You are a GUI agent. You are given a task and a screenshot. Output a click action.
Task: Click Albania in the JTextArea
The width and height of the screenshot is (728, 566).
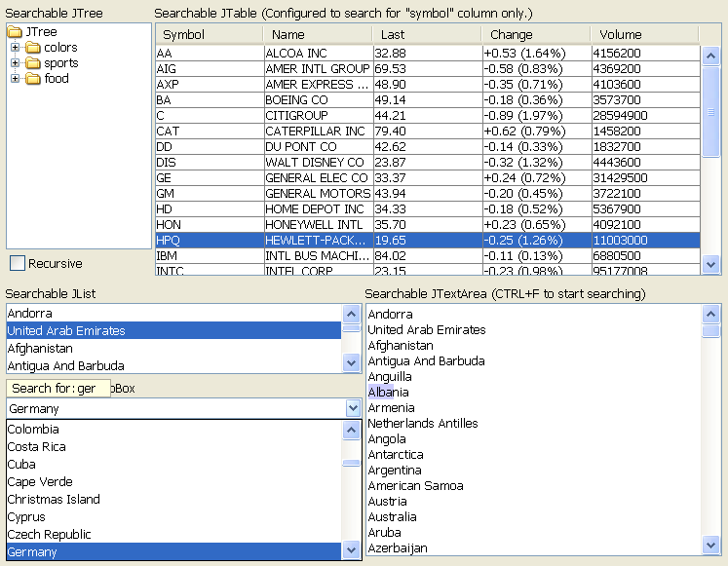(x=388, y=392)
